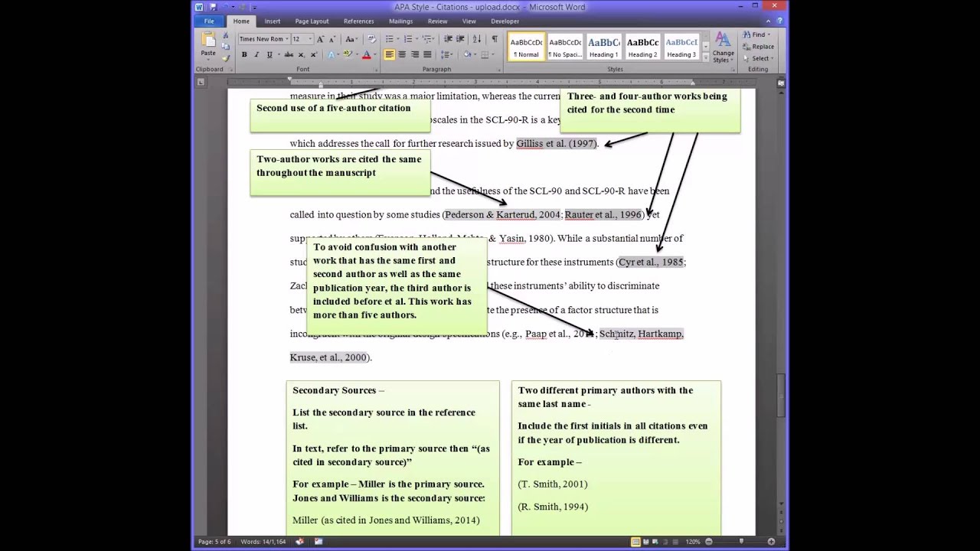
Task: Switch to the References tab
Action: (x=358, y=21)
